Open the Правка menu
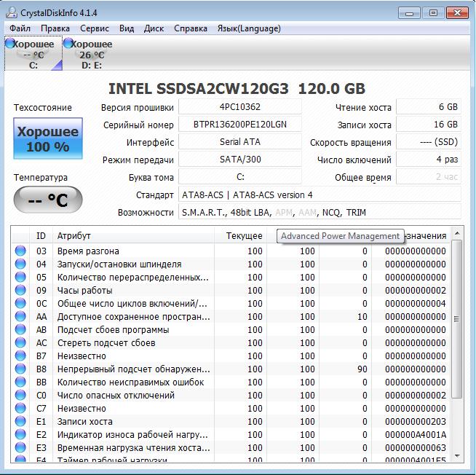 (55, 28)
